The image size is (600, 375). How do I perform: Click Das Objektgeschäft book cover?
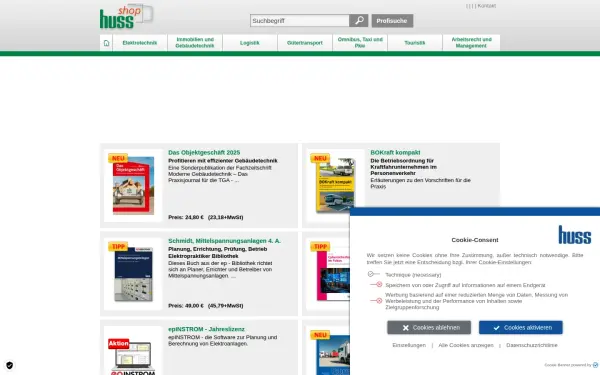click(133, 185)
